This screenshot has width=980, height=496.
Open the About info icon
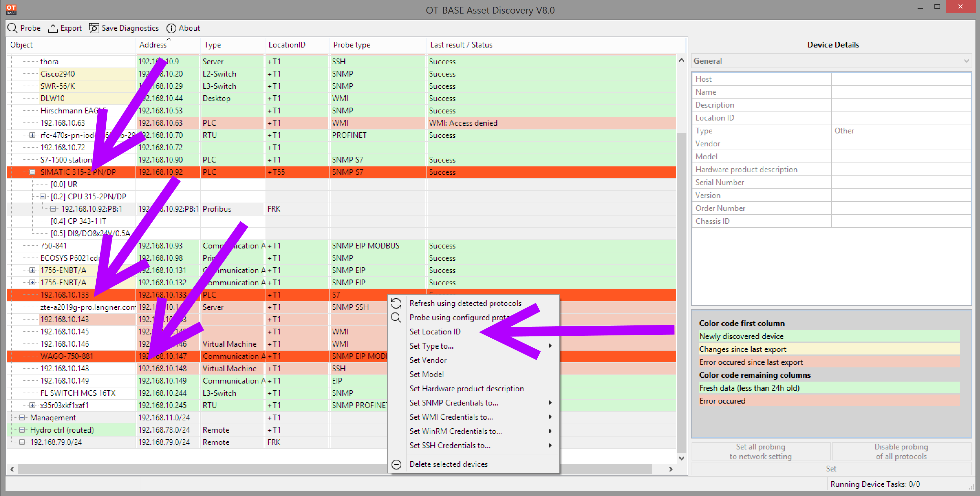click(171, 28)
